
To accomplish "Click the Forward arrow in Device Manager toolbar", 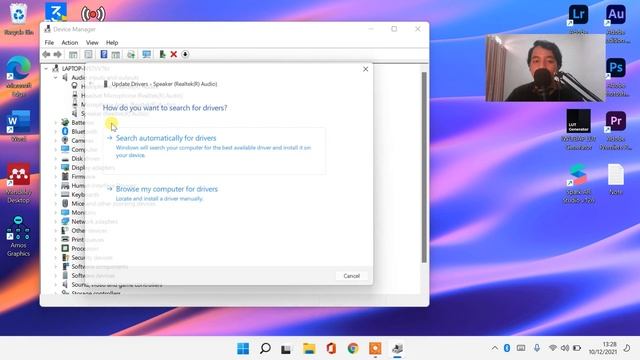I will [x=58, y=54].
